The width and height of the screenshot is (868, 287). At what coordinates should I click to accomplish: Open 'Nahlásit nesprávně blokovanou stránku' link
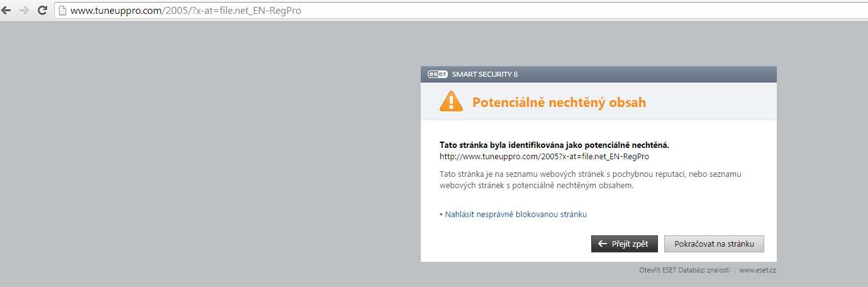pyautogui.click(x=515, y=215)
